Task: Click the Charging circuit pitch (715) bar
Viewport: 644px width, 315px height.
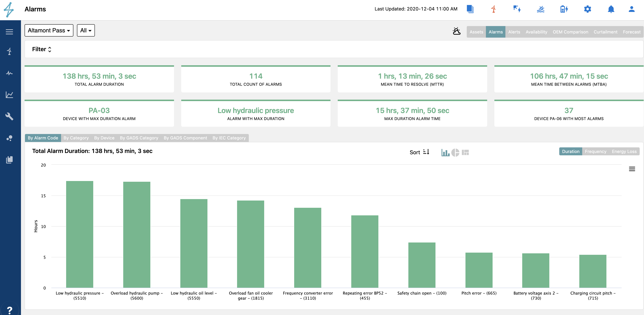Action: pyautogui.click(x=593, y=271)
